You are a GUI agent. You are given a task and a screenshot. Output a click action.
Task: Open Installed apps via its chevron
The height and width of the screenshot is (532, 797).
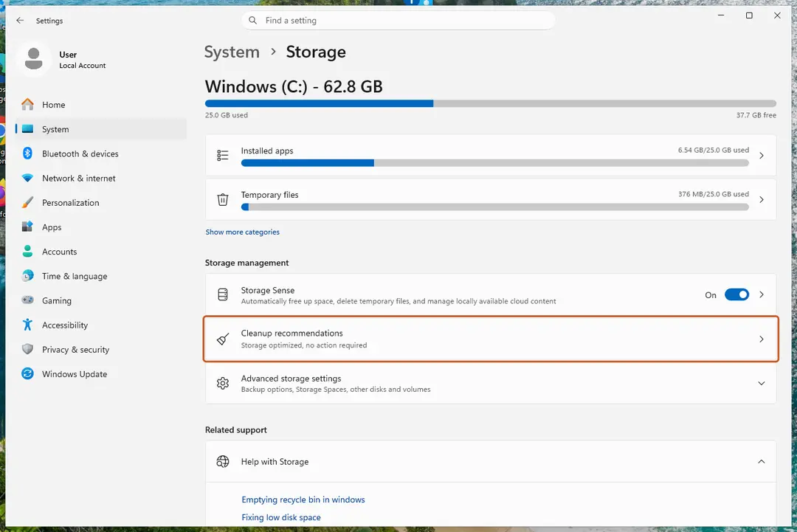click(761, 156)
